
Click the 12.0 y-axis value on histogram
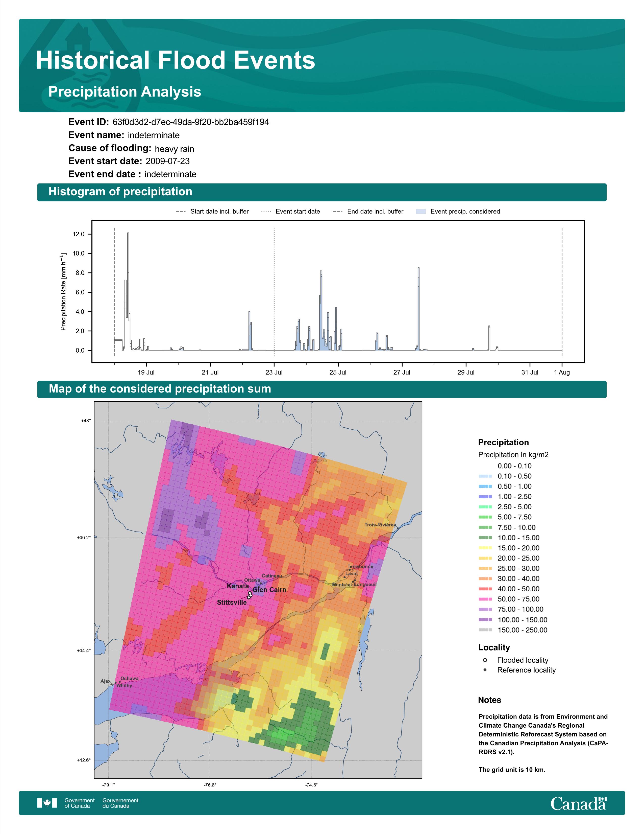tap(79, 234)
